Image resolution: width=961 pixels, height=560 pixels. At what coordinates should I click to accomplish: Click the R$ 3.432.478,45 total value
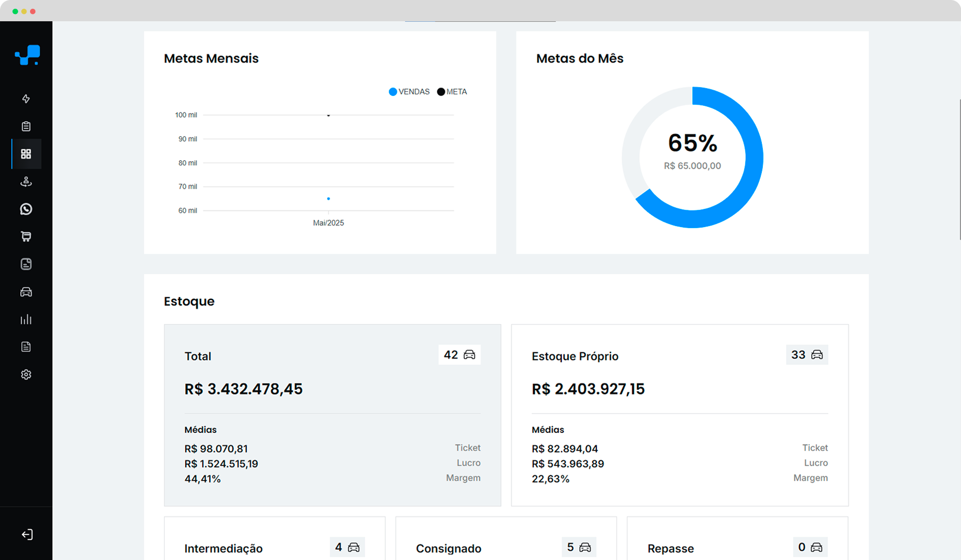(243, 389)
